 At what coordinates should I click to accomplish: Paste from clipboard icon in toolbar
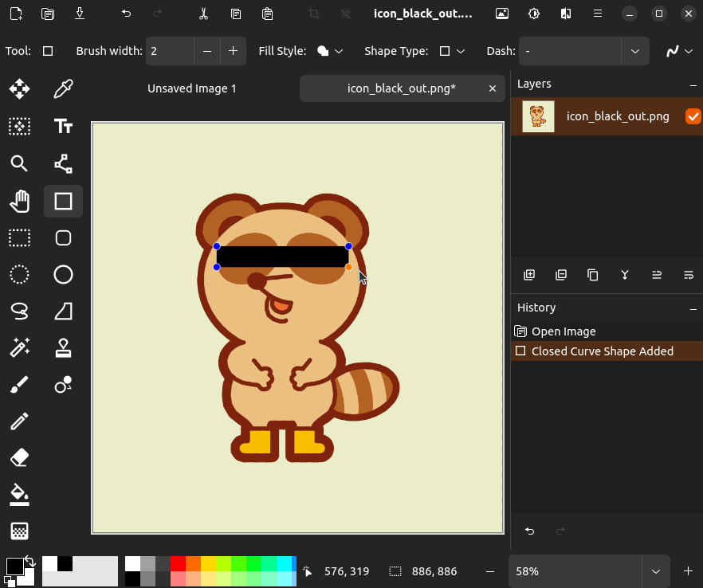[x=268, y=14]
